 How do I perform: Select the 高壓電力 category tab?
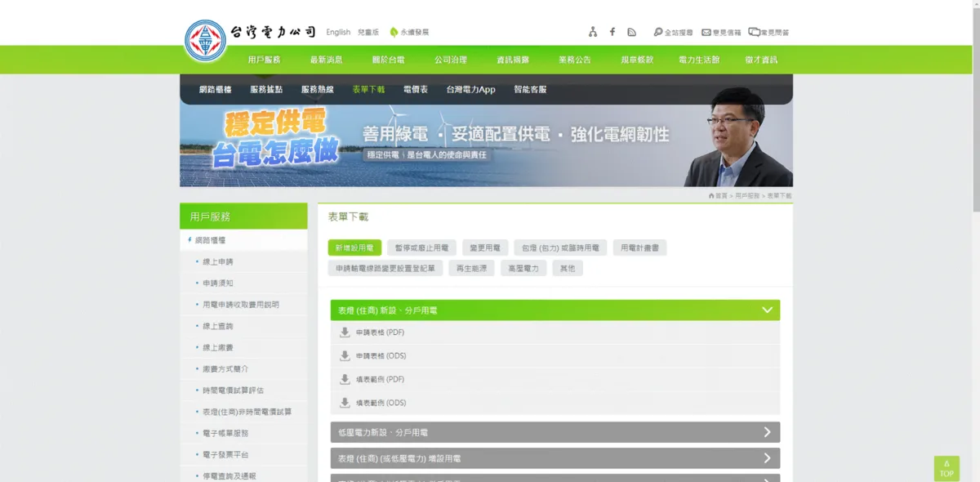(x=523, y=268)
